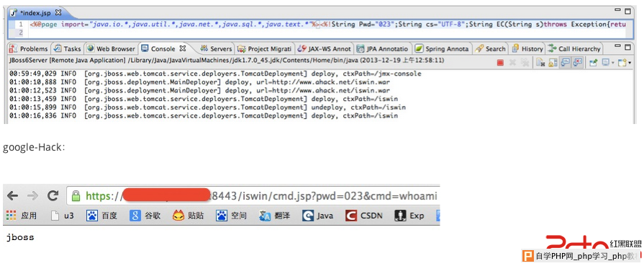Viewport: 644px width, 266px height.
Task: Open the Call Hierarchy tab
Action: point(574,48)
